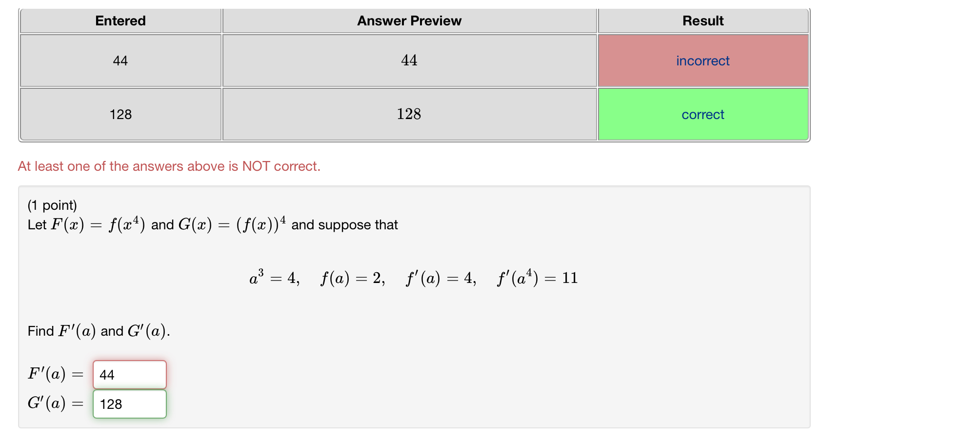Viewport: 980px width, 443px height.
Task: Click the F'(a) answer input containing 44
Action: click(129, 375)
